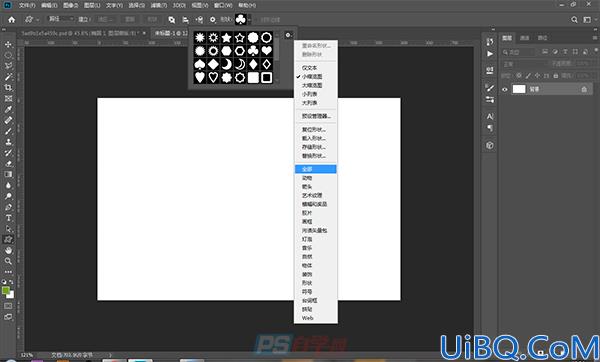Image resolution: width=600 pixels, height=362 pixels.
Task: Select the Clone Stamp tool
Action: [x=8, y=142]
